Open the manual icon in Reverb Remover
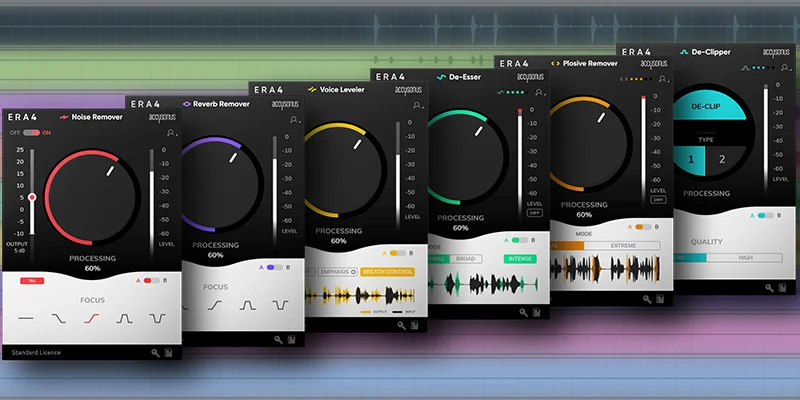Viewport: 800px width, 400px height. [x=291, y=339]
